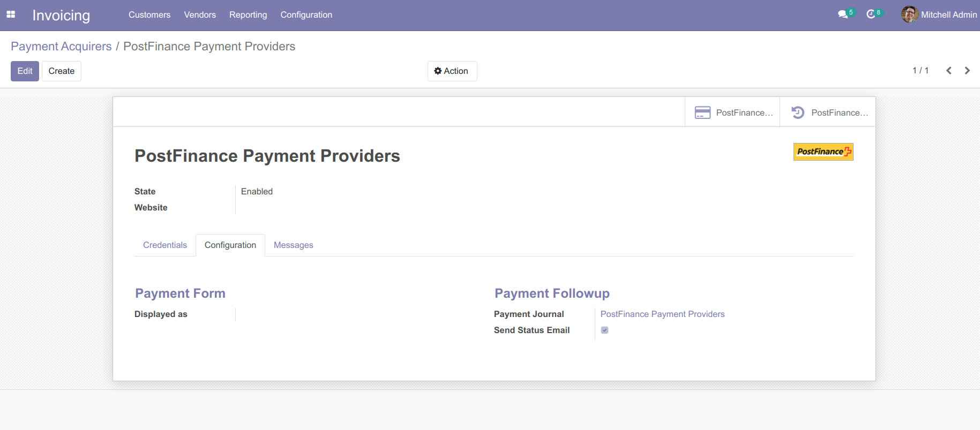Click the history PostFinance stat button
The width and height of the screenshot is (980, 430).
tap(828, 112)
